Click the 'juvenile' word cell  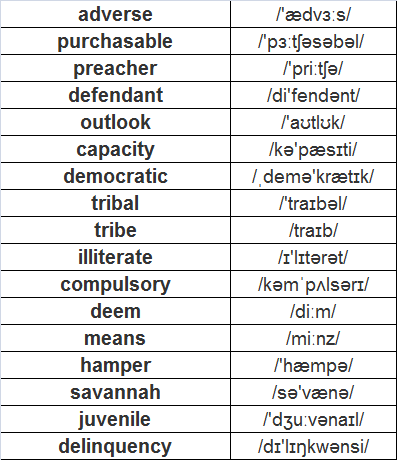point(115,419)
